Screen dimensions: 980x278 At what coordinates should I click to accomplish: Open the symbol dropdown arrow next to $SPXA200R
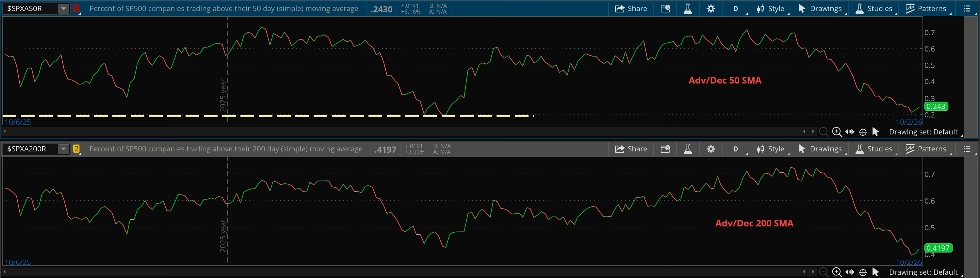click(63, 149)
